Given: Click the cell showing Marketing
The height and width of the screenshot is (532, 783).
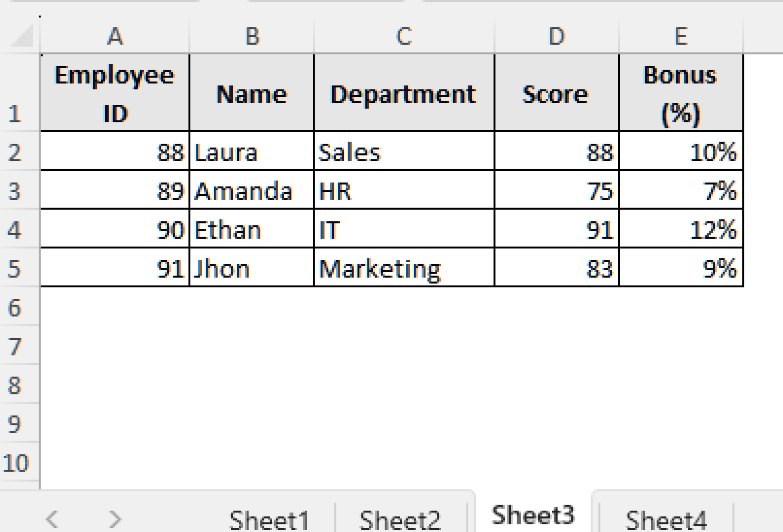Looking at the screenshot, I should (403, 268).
